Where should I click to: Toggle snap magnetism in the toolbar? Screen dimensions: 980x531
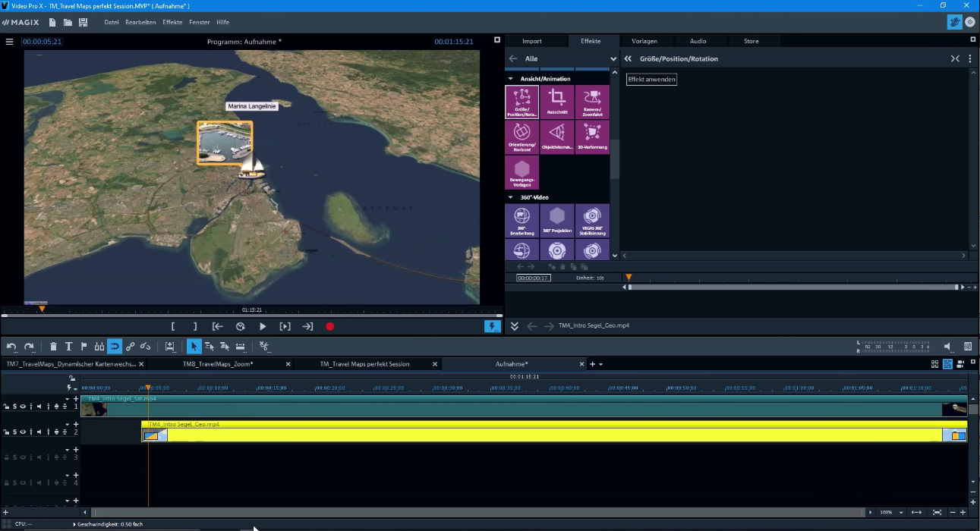coord(115,346)
